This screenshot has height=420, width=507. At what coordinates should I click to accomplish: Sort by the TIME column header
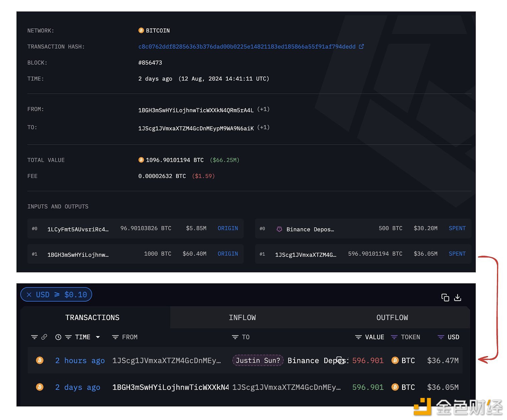[x=83, y=337]
